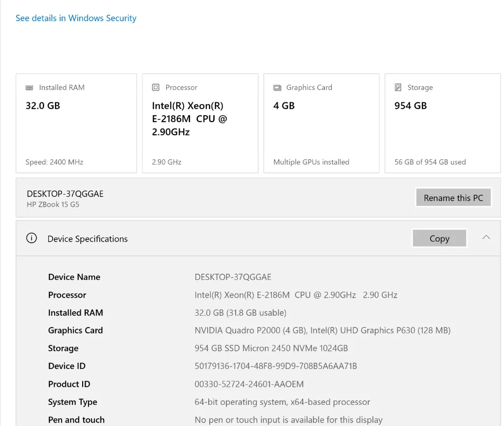Click the Installed RAM memory icon
This screenshot has height=426, width=504.
(29, 88)
